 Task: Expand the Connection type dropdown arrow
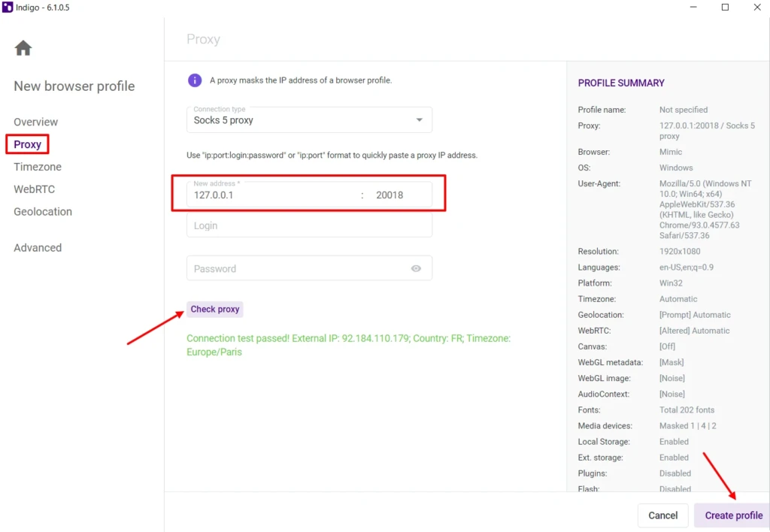(x=419, y=119)
